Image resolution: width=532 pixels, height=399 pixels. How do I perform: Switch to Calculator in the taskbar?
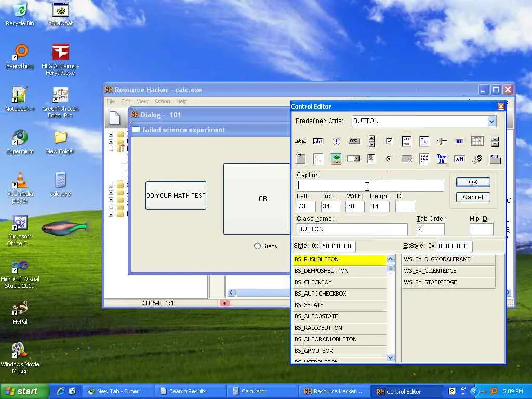(x=254, y=391)
